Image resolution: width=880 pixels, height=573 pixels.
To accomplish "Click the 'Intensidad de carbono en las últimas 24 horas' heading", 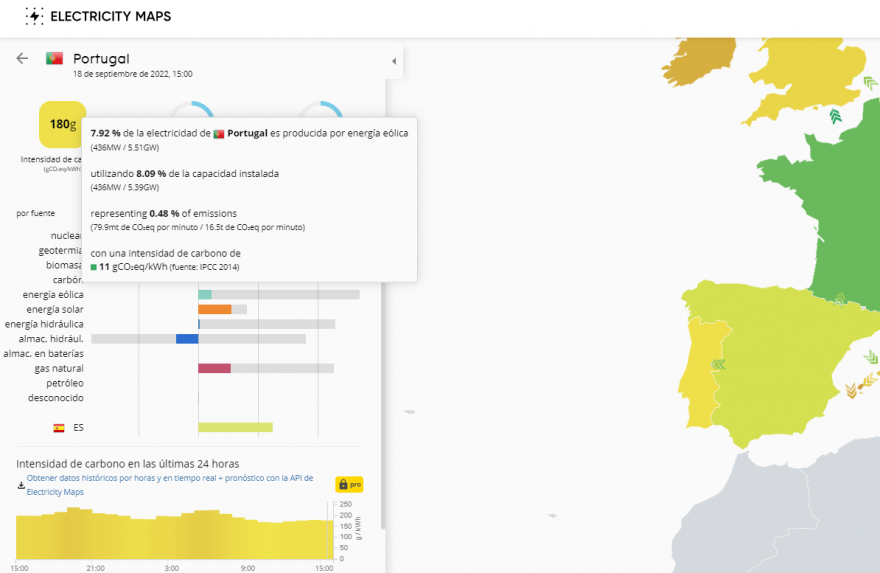I will tap(127, 464).
